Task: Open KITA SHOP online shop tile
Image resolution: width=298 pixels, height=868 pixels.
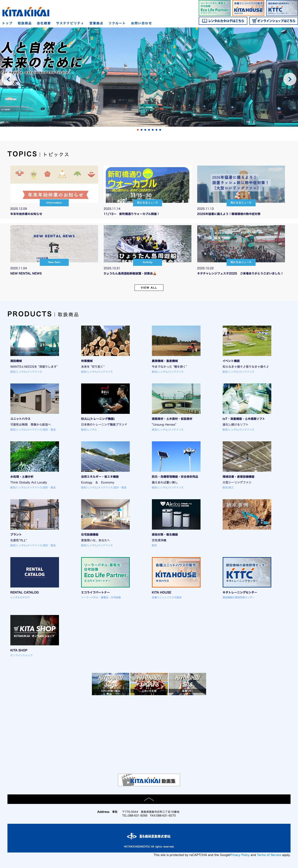Action: tap(34, 630)
